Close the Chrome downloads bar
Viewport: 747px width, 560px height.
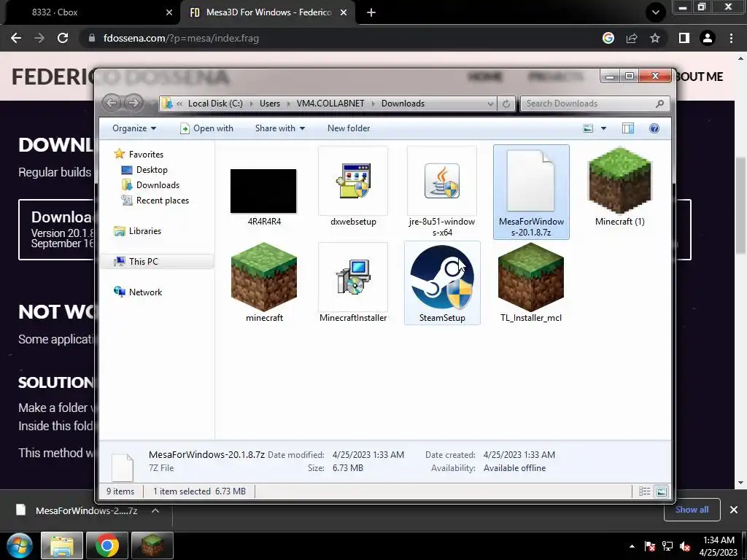tap(734, 510)
